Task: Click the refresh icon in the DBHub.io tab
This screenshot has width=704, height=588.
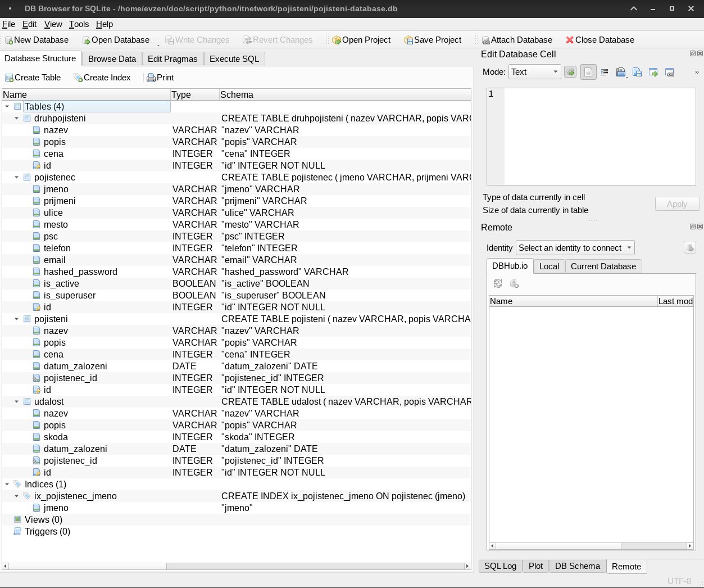Action: (x=498, y=283)
